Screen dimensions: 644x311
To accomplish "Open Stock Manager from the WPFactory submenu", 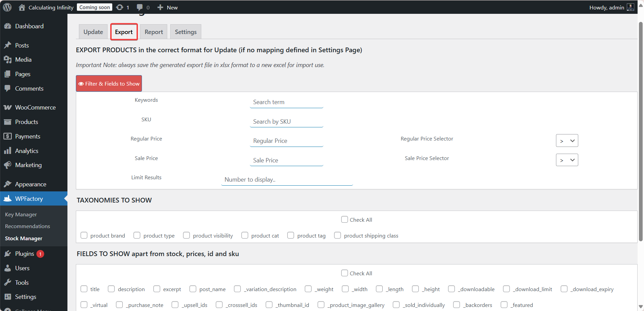I will (23, 238).
